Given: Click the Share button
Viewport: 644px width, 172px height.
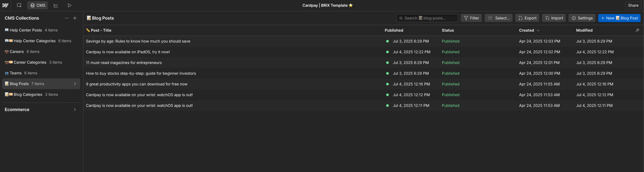Looking at the screenshot, I should click(x=633, y=5).
